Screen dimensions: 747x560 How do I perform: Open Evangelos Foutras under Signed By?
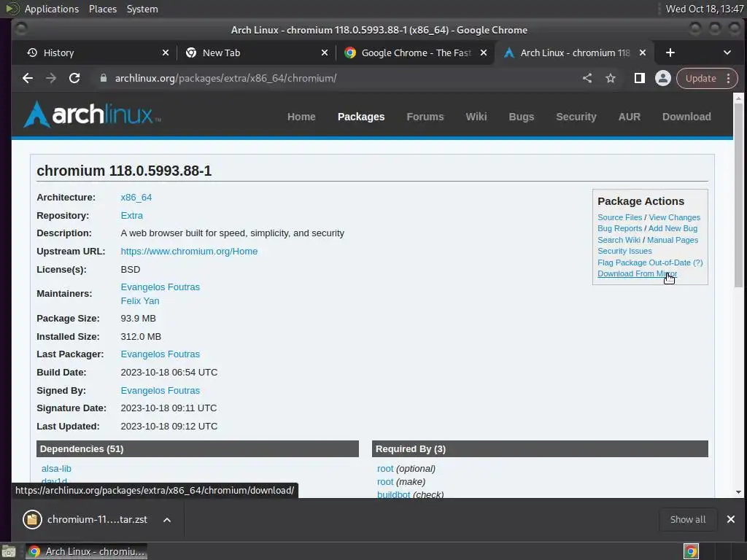click(160, 391)
